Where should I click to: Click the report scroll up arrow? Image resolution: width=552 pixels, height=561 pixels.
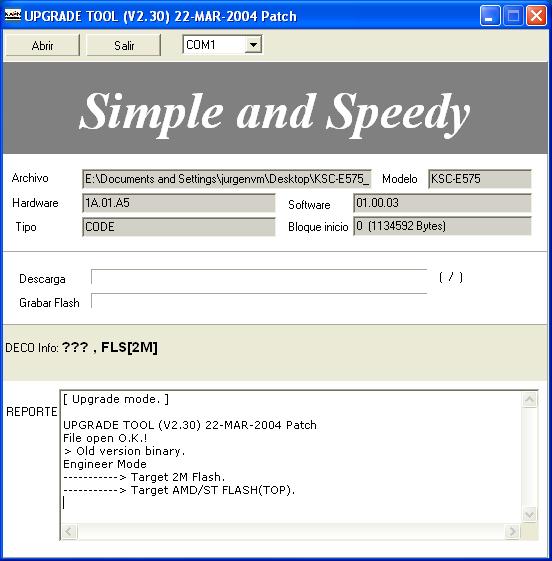(x=529, y=400)
